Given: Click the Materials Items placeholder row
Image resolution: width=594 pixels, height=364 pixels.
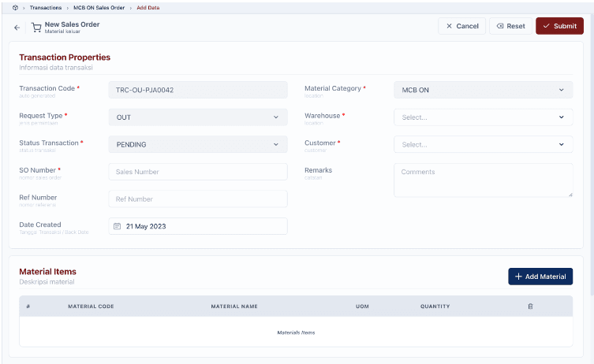Looking at the screenshot, I should (296, 332).
